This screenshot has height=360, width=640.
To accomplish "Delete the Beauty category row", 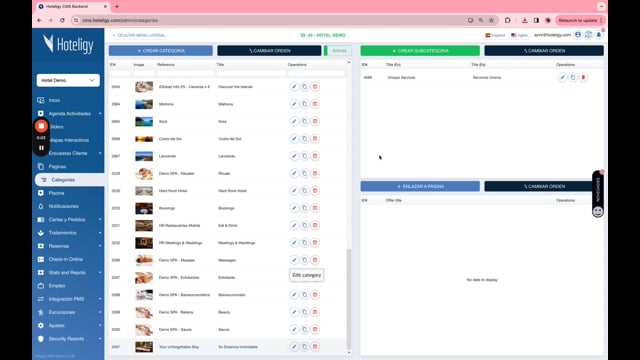I will point(315,312).
